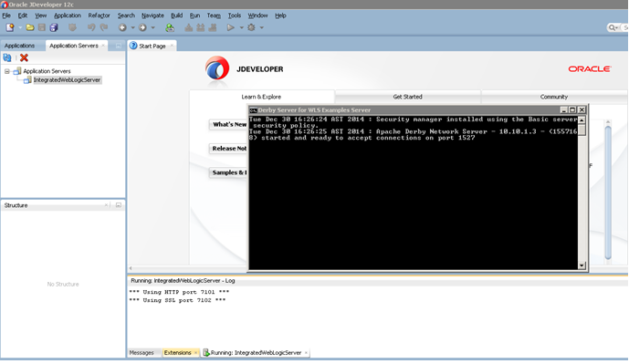
Task: Open the File menu
Action: 6,16
